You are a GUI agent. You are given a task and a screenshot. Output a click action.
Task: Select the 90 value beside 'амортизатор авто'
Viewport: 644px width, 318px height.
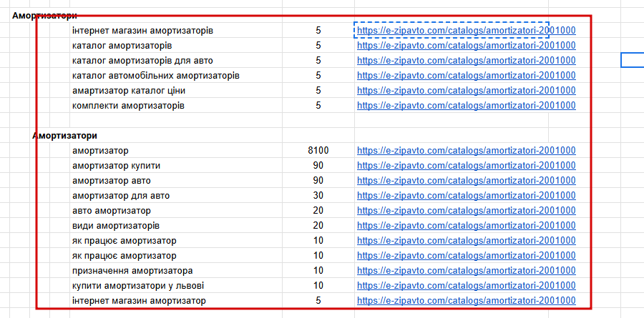pyautogui.click(x=318, y=181)
